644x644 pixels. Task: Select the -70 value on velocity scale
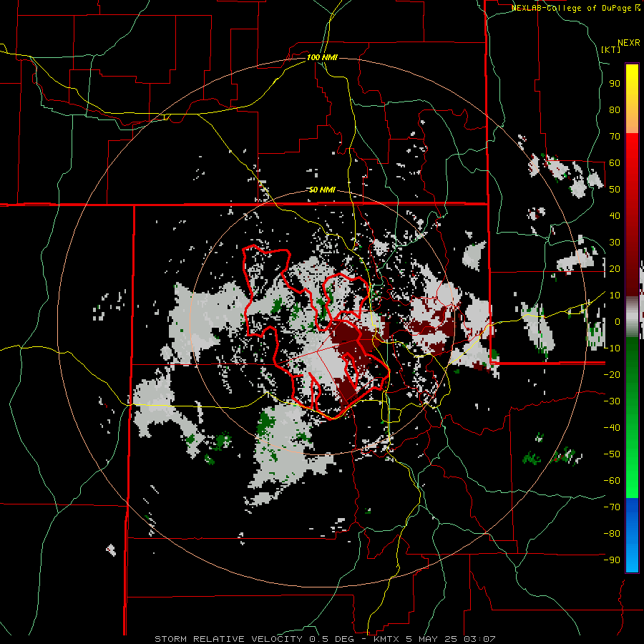click(x=612, y=507)
